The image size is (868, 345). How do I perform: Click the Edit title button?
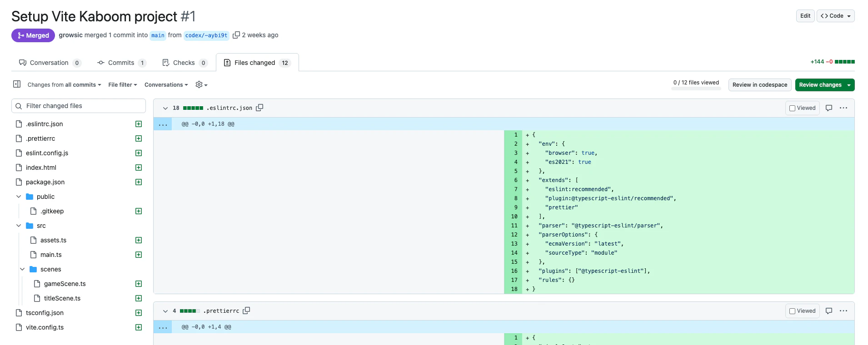click(x=805, y=16)
